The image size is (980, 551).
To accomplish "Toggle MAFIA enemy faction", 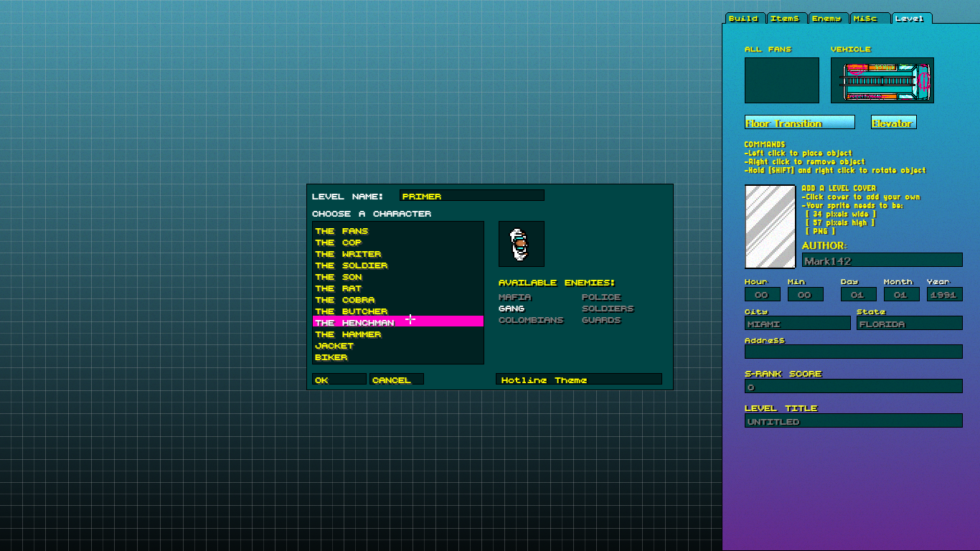I will coord(515,297).
